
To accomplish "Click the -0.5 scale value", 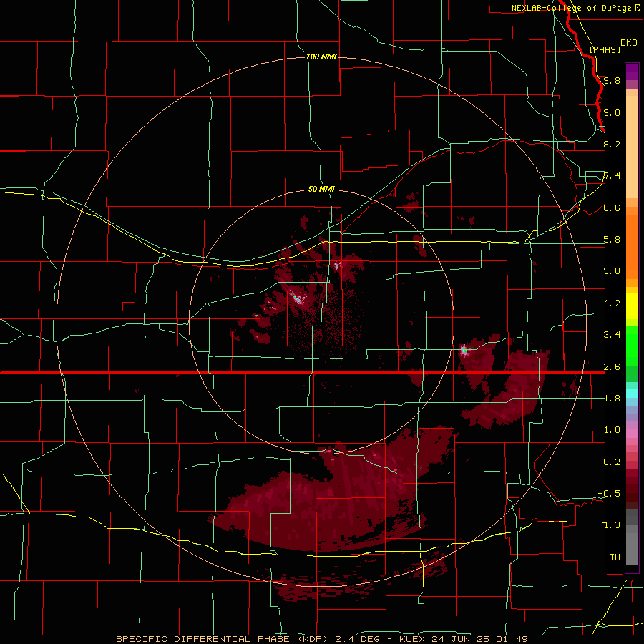I will pos(609,494).
